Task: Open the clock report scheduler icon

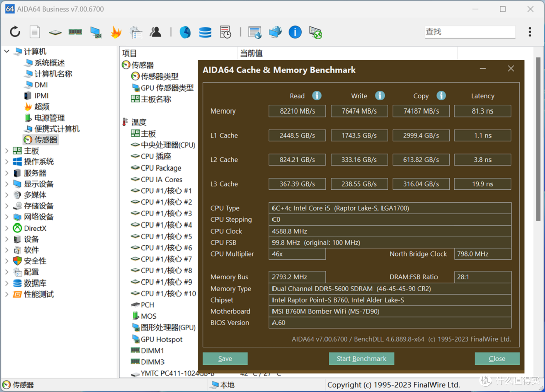Action: [x=225, y=32]
